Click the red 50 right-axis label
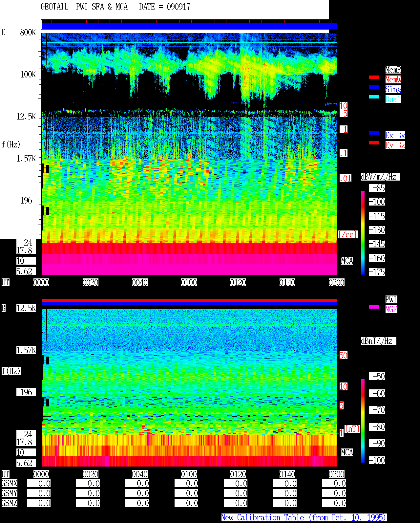This screenshot has width=420, height=523. pyautogui.click(x=343, y=355)
